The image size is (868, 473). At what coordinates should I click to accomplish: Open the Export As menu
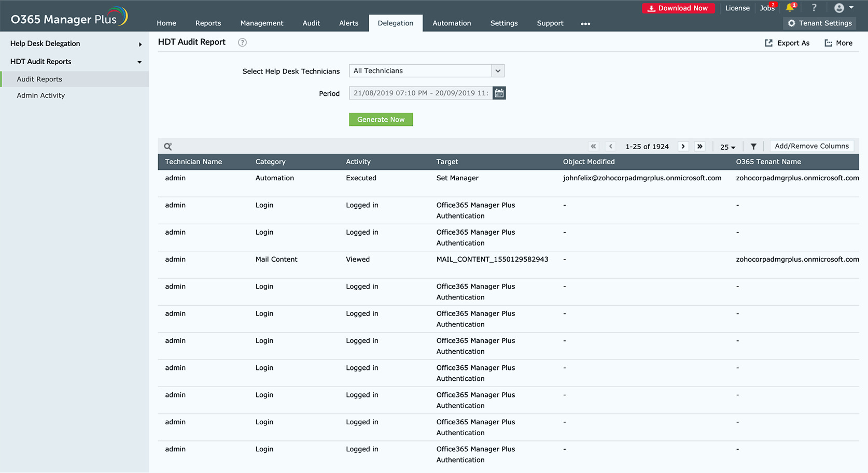pyautogui.click(x=787, y=43)
